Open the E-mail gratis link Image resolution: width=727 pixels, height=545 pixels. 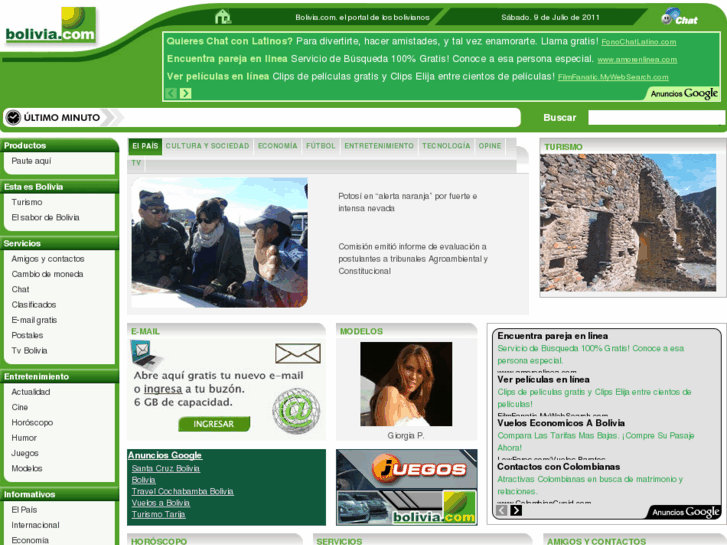(x=34, y=320)
